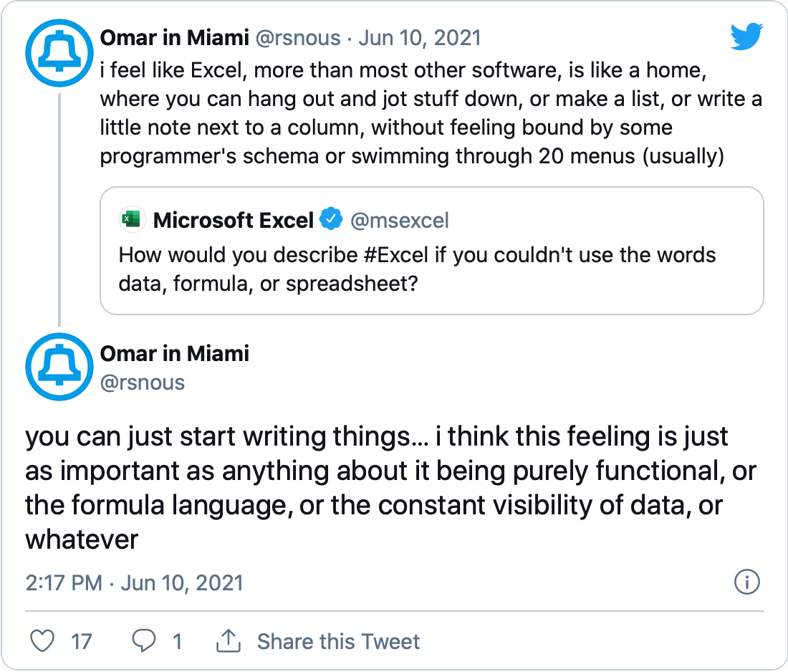Open Jun 10, 2021 date in header

click(x=420, y=38)
